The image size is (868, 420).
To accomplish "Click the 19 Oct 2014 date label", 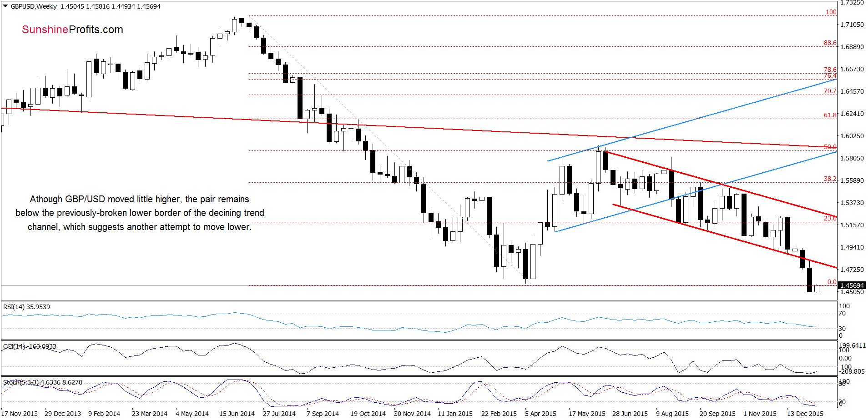I will 368,414.
